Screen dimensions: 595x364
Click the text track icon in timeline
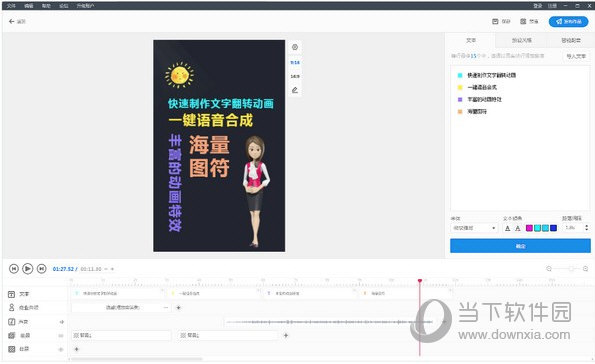click(x=11, y=294)
